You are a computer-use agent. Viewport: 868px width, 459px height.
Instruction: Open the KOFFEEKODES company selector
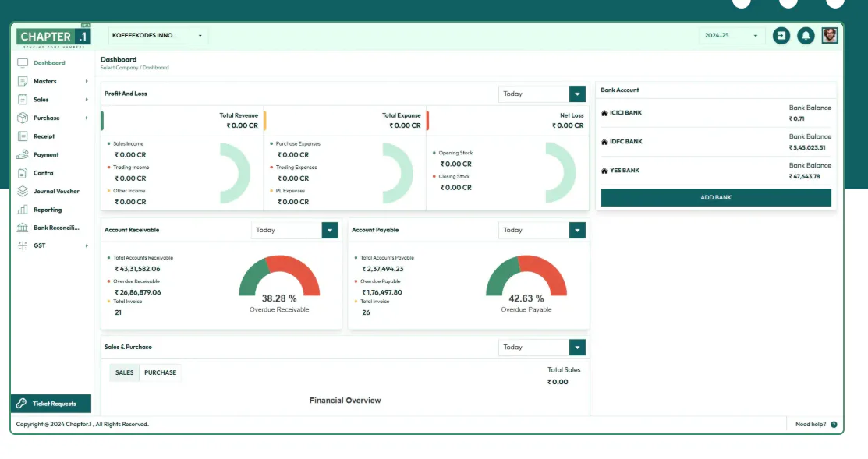point(158,35)
